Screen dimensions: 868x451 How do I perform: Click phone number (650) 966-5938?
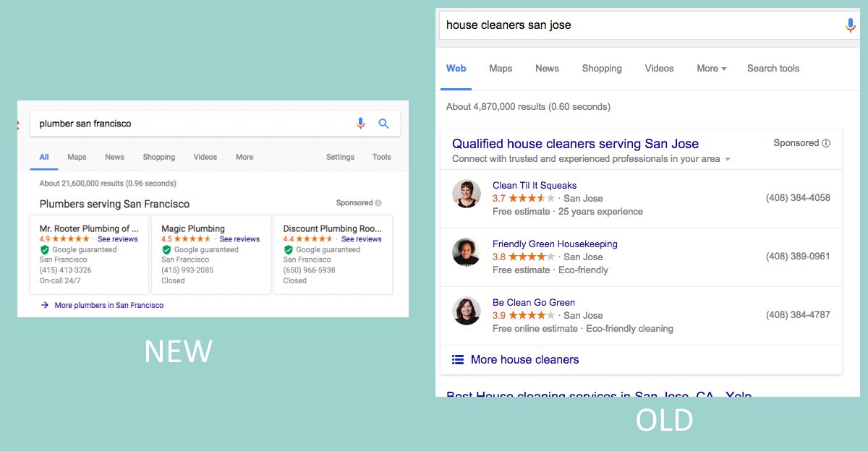[x=310, y=270]
